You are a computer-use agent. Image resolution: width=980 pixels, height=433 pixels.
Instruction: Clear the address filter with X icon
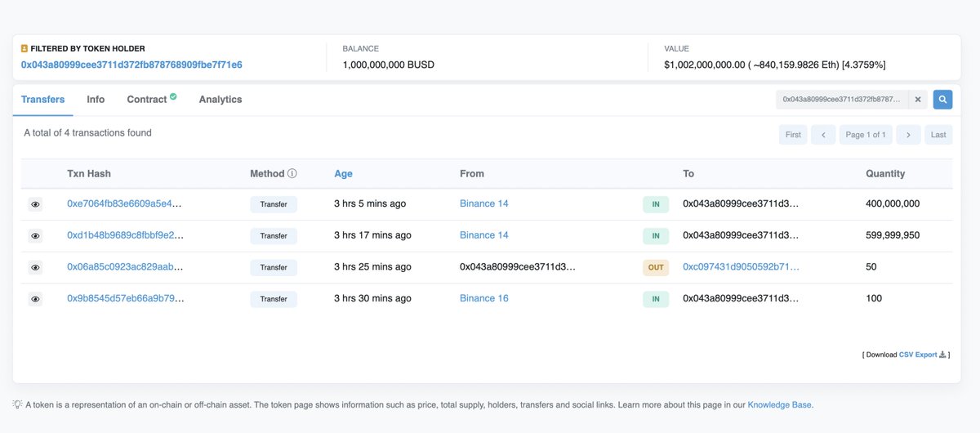pyautogui.click(x=918, y=100)
